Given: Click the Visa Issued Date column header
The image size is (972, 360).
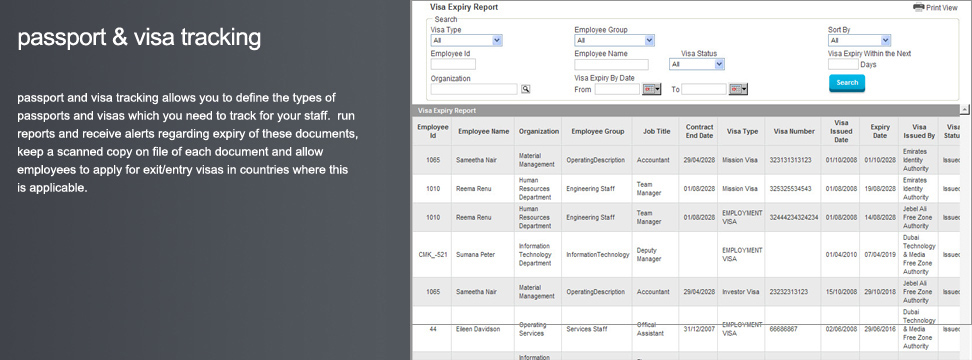Looking at the screenshot, I should point(841,131).
